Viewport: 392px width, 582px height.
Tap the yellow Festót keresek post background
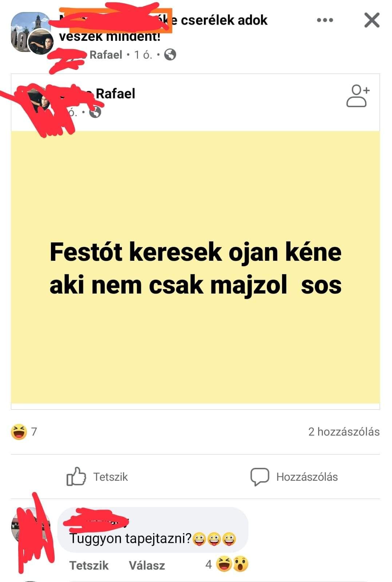195,267
